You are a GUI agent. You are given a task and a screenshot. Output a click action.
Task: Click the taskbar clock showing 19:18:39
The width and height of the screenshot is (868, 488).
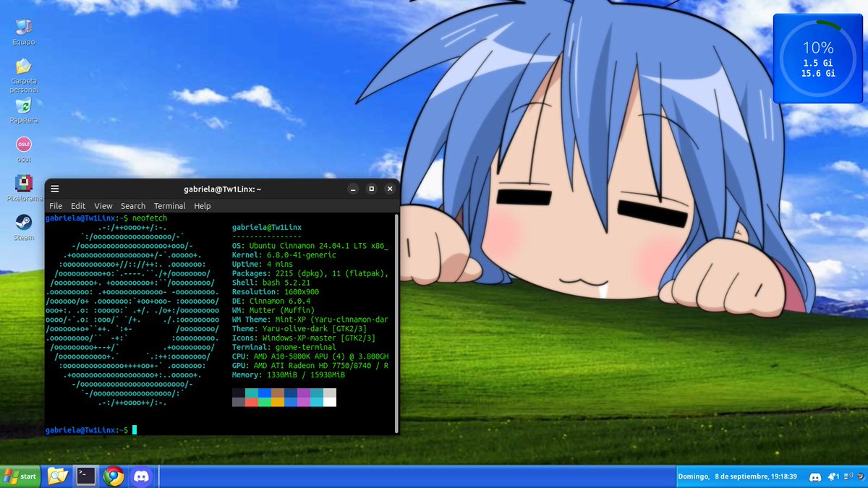[x=738, y=477]
